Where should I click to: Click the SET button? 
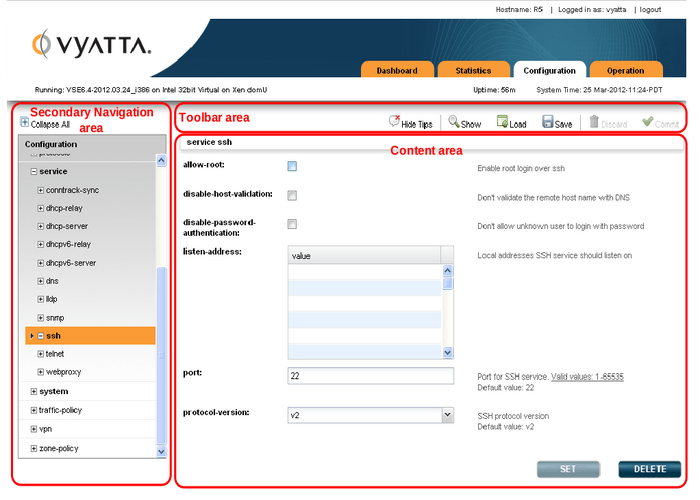(568, 469)
